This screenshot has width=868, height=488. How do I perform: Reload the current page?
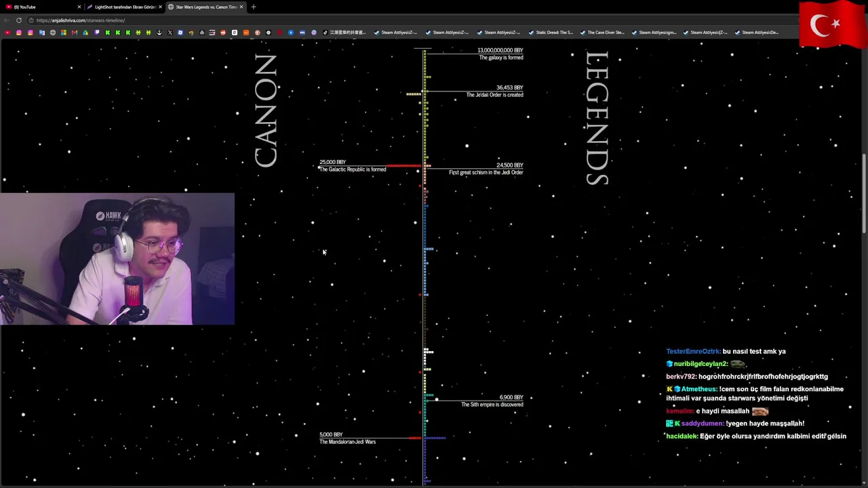(19, 20)
